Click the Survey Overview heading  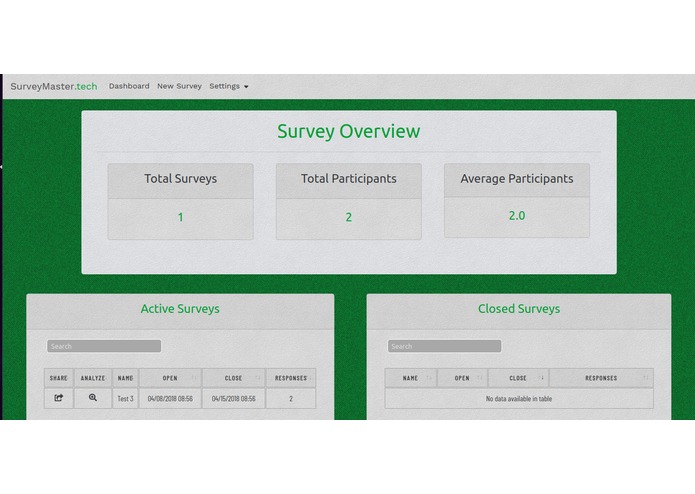349,131
